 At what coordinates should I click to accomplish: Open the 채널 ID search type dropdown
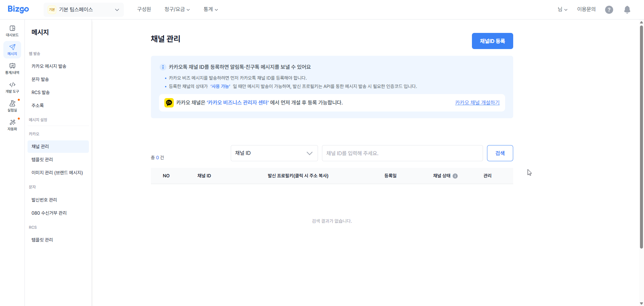pyautogui.click(x=274, y=153)
